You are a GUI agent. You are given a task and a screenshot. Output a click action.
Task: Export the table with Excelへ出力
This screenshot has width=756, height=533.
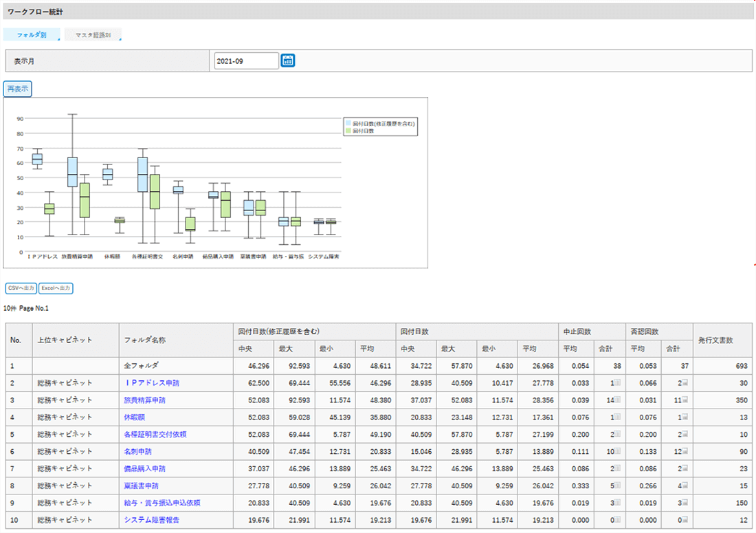tap(56, 288)
